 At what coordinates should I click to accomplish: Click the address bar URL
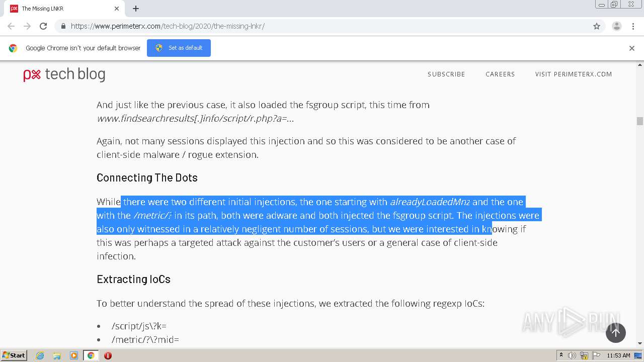click(168, 26)
